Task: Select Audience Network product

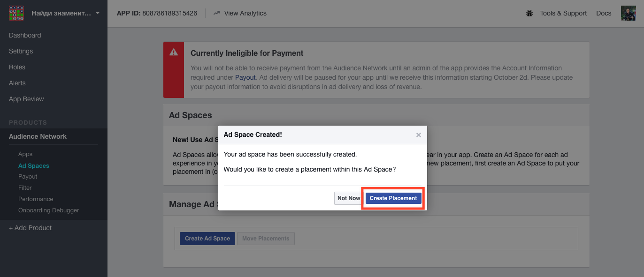Action: pyautogui.click(x=38, y=136)
